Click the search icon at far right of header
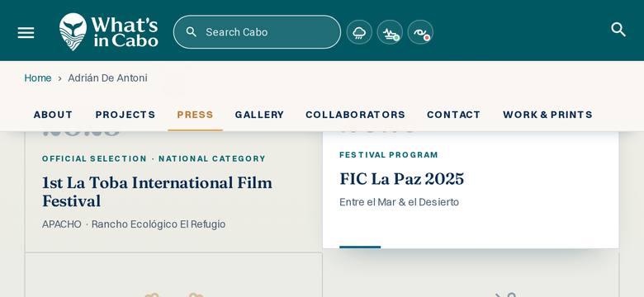Viewport: 644px width, 297px height. click(618, 30)
